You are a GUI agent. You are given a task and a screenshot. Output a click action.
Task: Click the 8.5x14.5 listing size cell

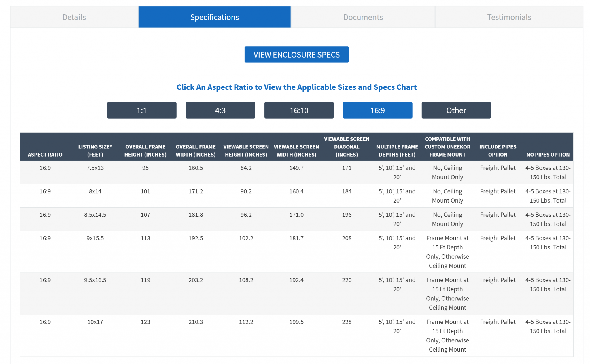pos(95,215)
